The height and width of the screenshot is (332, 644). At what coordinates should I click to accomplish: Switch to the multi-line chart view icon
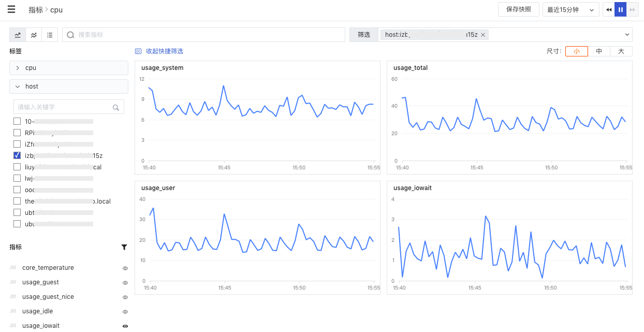click(x=34, y=35)
